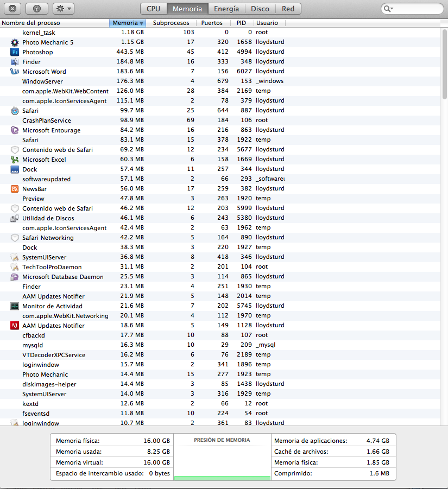Sort by Subprocesos column header

click(x=171, y=23)
